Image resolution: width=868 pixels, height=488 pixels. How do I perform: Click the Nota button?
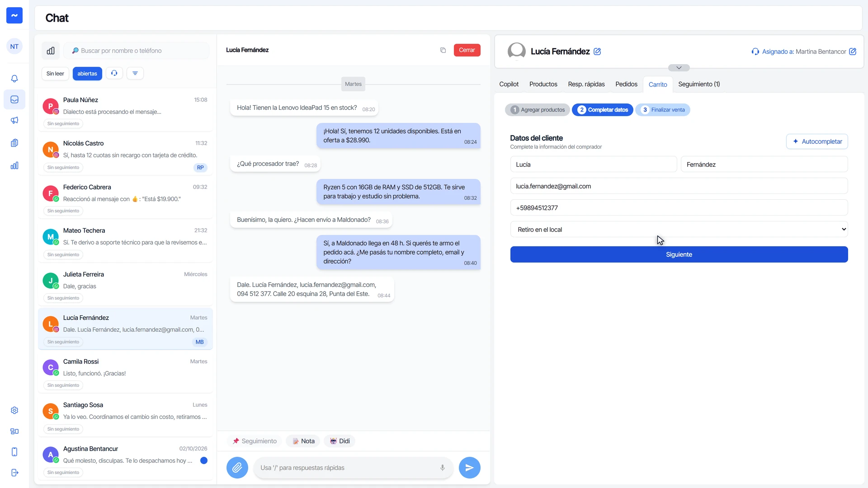pyautogui.click(x=303, y=441)
